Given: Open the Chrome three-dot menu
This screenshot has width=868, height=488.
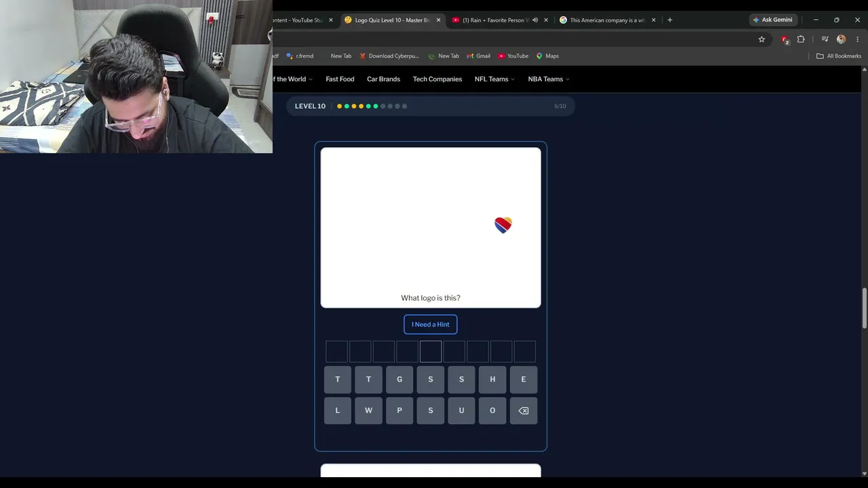Looking at the screenshot, I should click(x=857, y=39).
